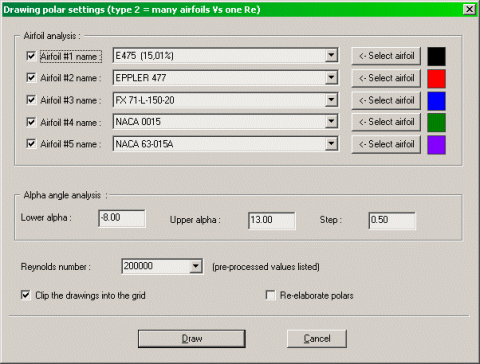
Task: Click the Draw button
Action: tap(192, 339)
